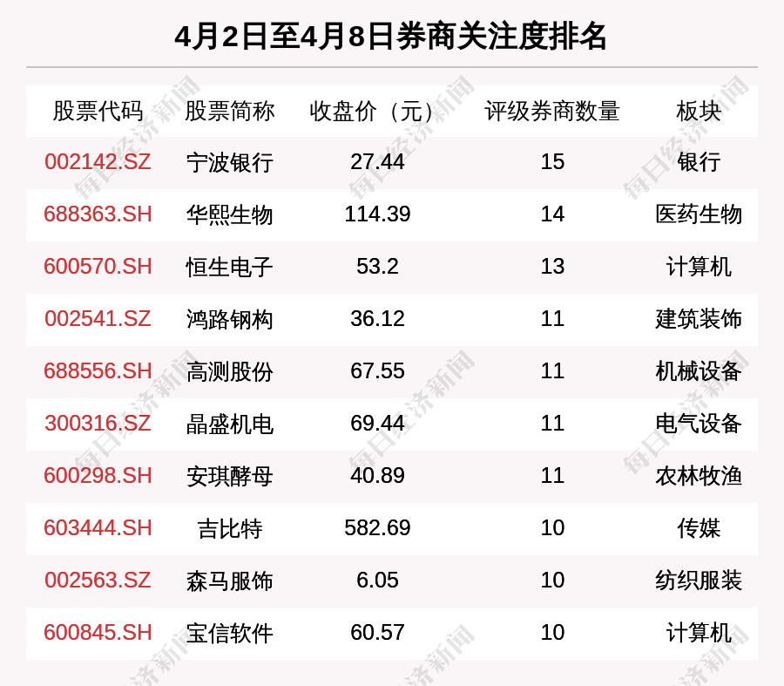Viewport: 784px width, 686px height.
Task: Click stock name 鸿路钢构
Action: [x=229, y=319]
